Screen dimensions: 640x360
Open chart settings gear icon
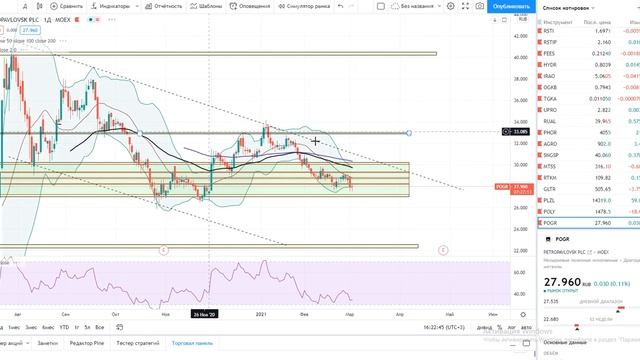coord(451,6)
